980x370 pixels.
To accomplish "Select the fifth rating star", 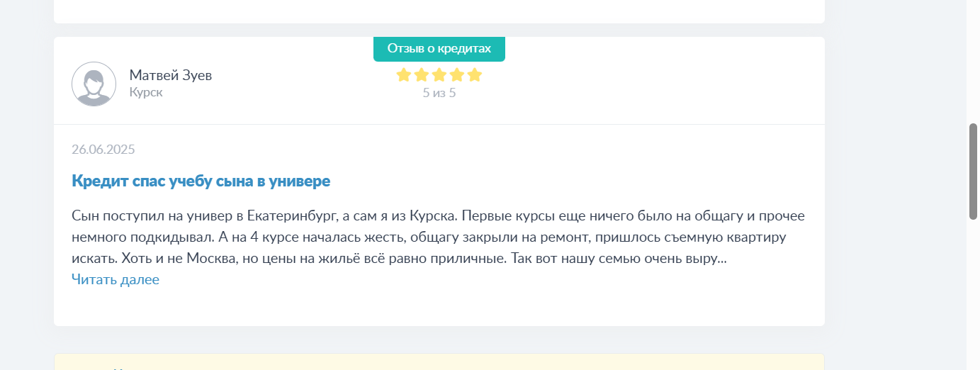I will 475,74.
